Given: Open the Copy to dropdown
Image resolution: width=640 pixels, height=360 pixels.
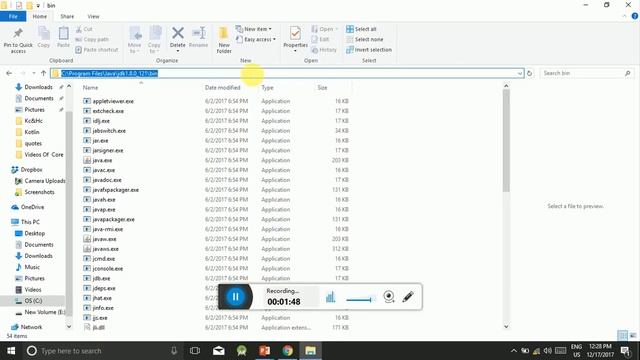Looking at the screenshot, I should 154,48.
